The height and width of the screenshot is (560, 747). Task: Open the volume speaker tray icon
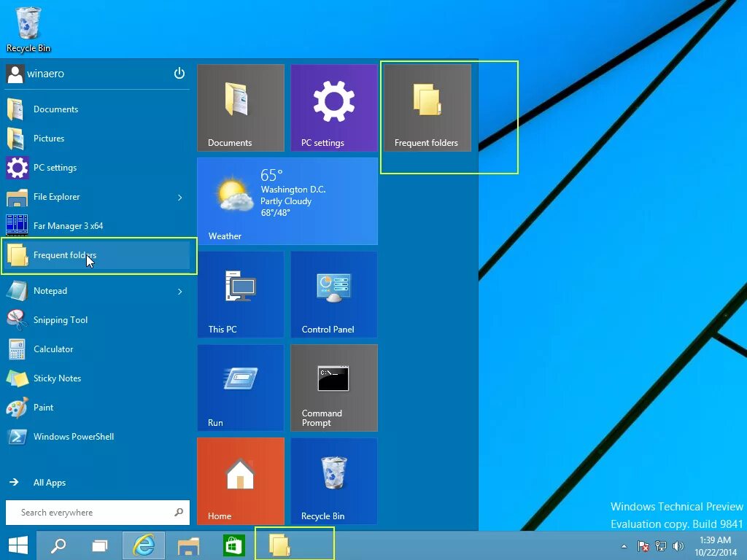point(678,545)
